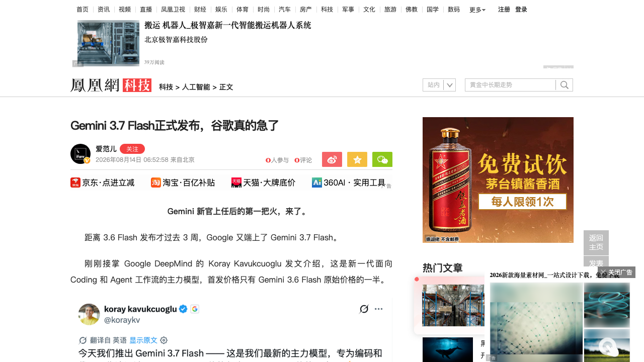Viewport: 644px width, 362px height.
Task: Focus the 黄金中长期走势 search field
Action: pyautogui.click(x=510, y=85)
